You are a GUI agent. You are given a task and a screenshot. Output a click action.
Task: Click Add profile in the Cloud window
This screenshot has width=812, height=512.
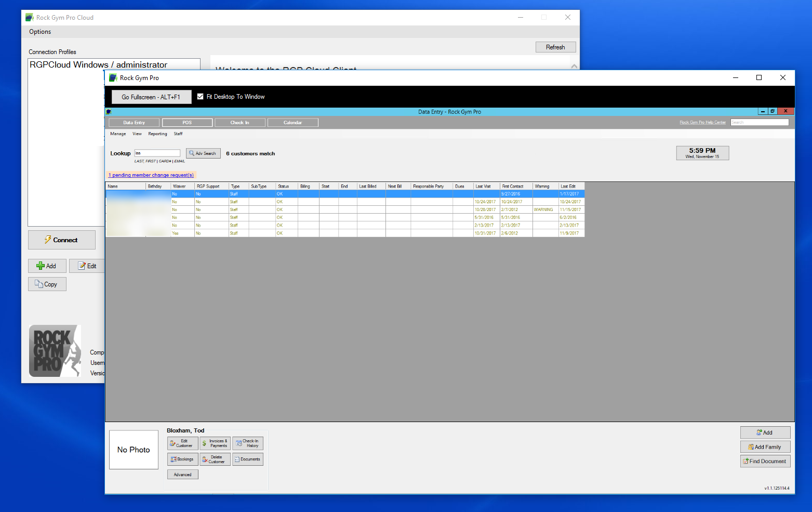point(47,266)
